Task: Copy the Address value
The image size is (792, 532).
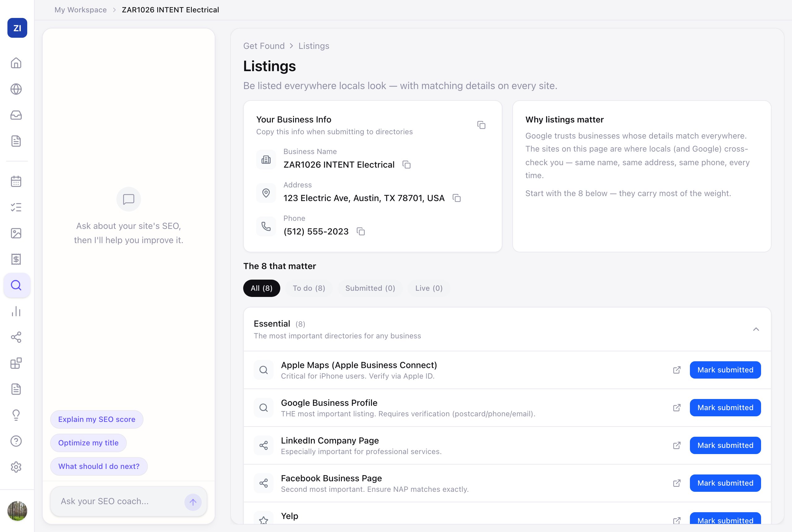Action: coord(457,198)
